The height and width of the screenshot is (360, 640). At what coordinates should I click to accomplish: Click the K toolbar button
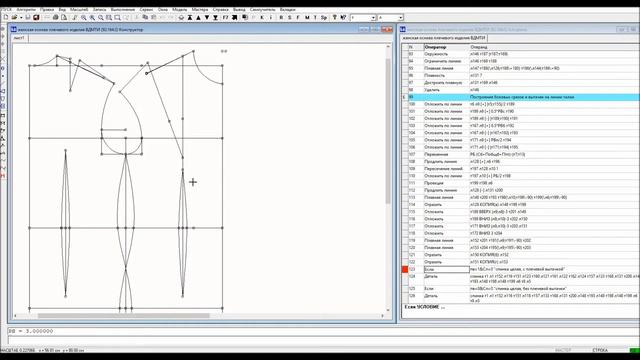pos(262,18)
